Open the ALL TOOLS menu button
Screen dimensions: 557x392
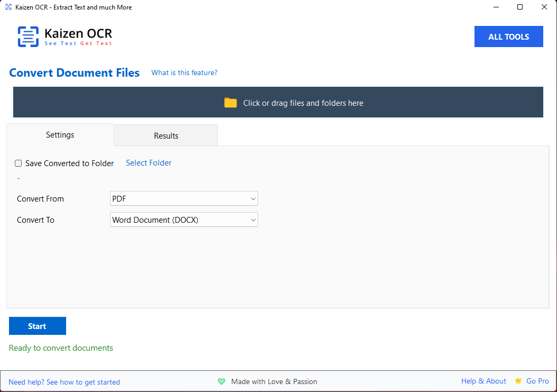pos(508,37)
